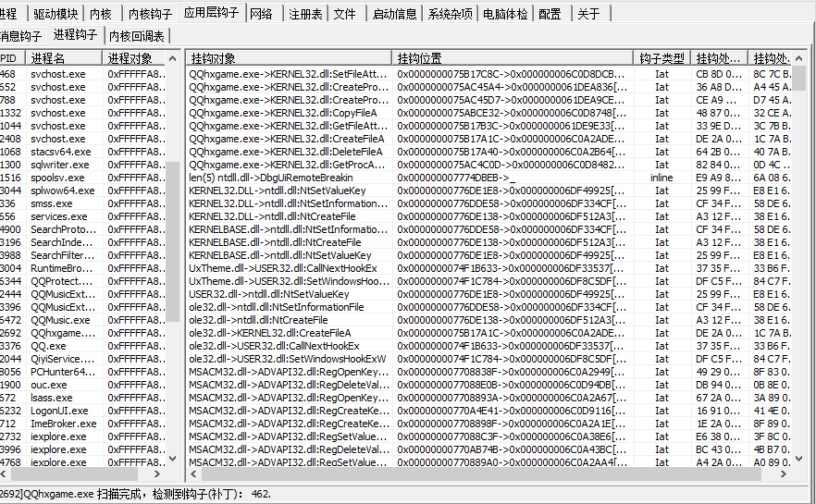The width and height of the screenshot is (816, 504).
Task: Select ole32.dll USER32.dll:SetWindowsHookExW hook row
Action: (489, 359)
